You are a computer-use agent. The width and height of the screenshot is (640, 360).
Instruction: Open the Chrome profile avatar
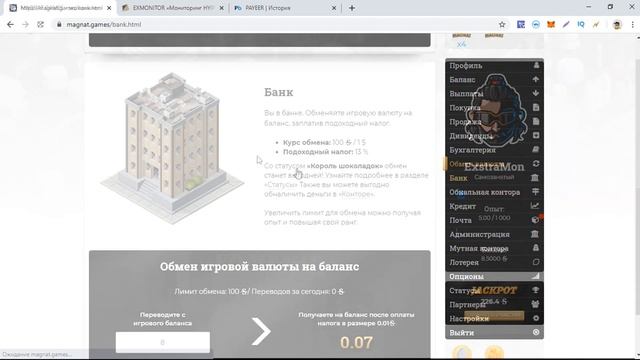[617, 24]
